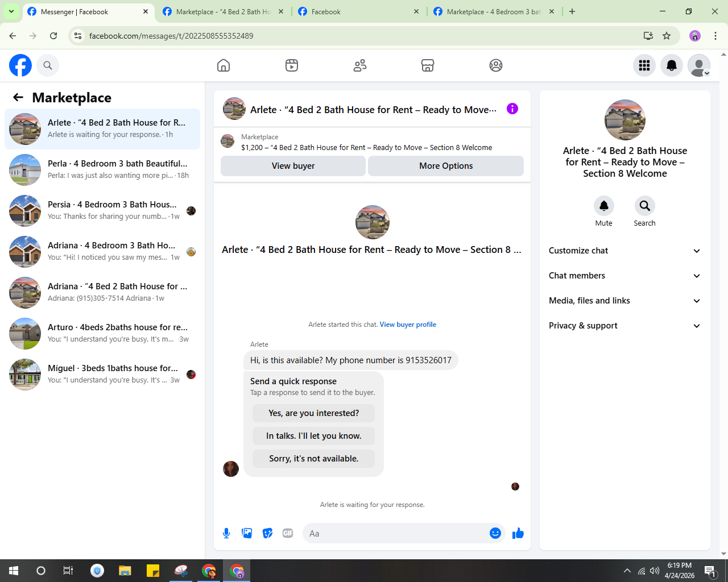
Task: Bookmark this page with the star icon
Action: (667, 36)
